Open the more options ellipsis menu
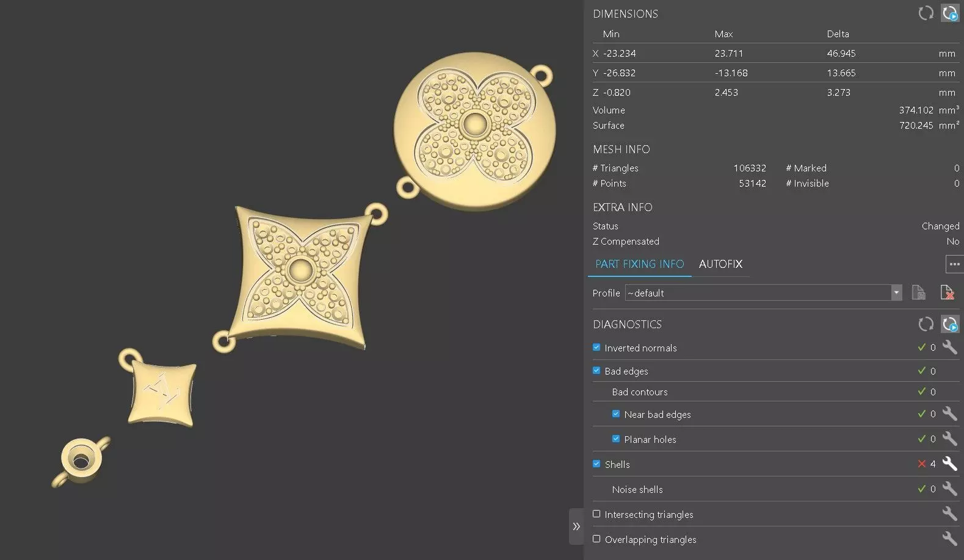The image size is (964, 560). [954, 264]
